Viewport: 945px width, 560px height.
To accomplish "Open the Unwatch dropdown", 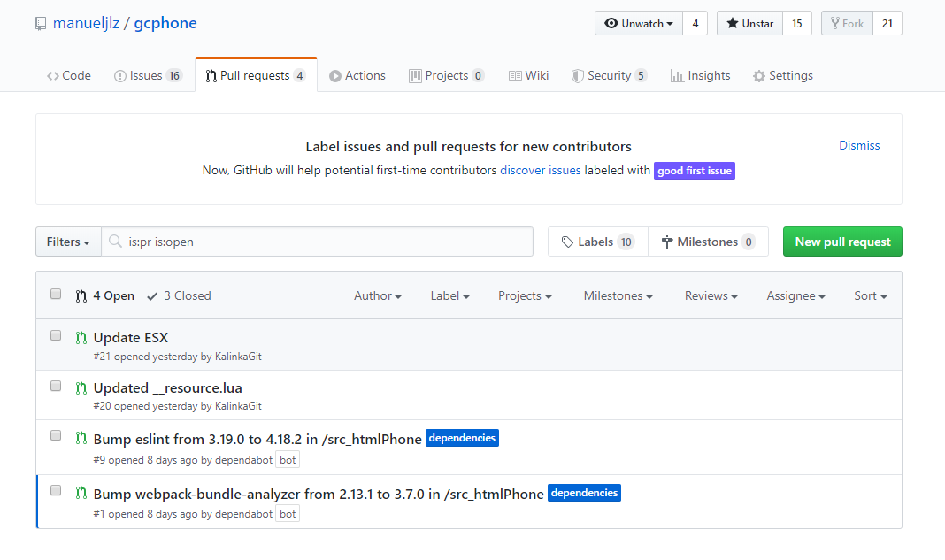I will [639, 24].
